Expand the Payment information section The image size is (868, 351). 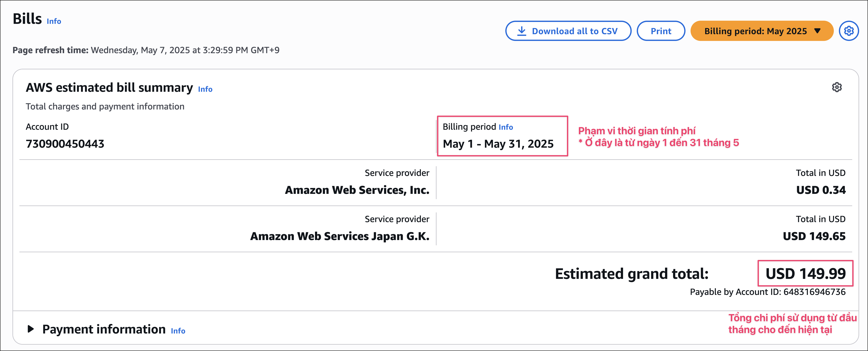pos(31,329)
